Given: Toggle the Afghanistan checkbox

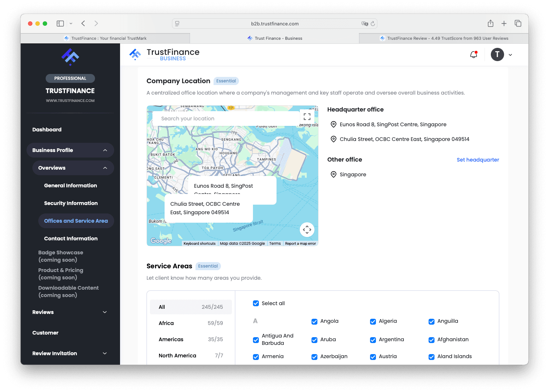Looking at the screenshot, I should pos(432,340).
